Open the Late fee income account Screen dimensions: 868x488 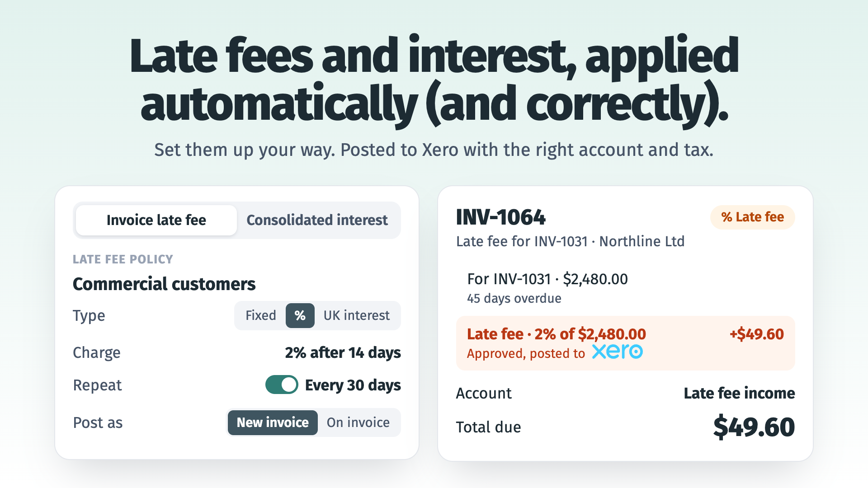(739, 393)
